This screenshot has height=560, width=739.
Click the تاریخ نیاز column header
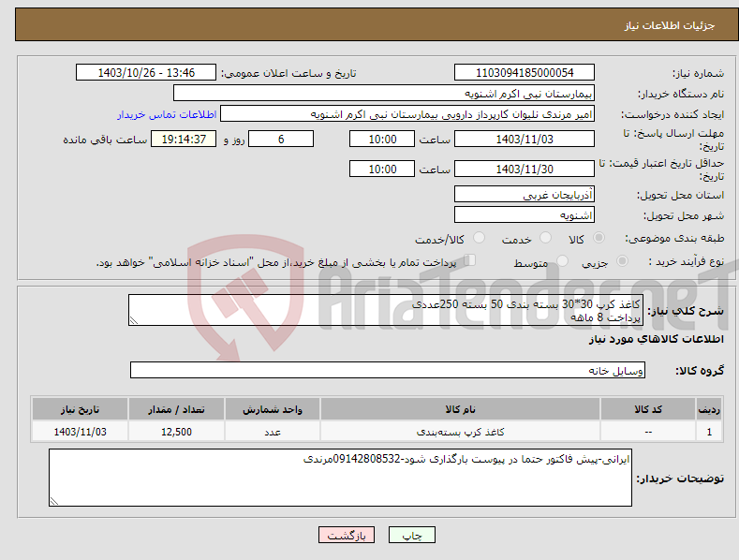point(81,409)
